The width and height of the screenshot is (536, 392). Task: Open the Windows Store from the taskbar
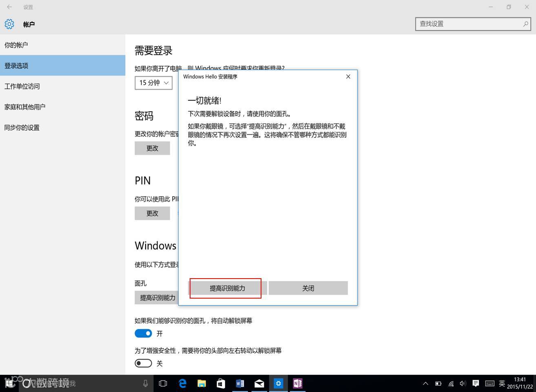pyautogui.click(x=221, y=383)
